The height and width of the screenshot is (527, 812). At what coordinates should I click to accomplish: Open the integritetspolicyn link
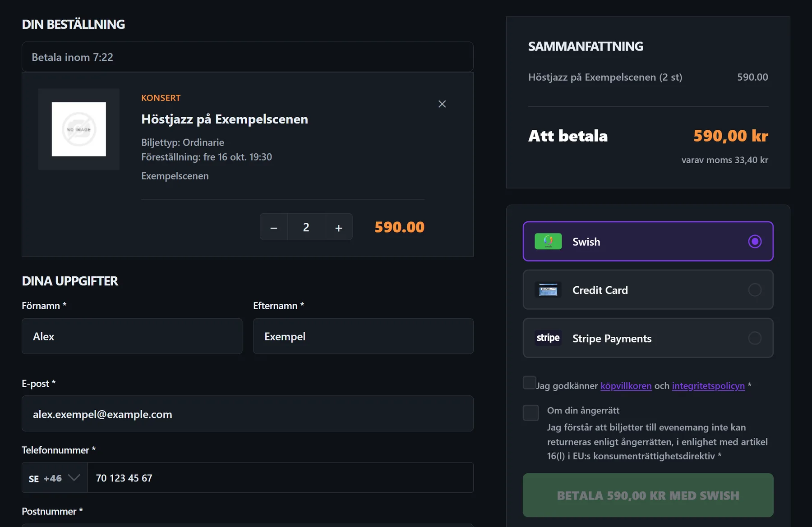click(x=708, y=386)
